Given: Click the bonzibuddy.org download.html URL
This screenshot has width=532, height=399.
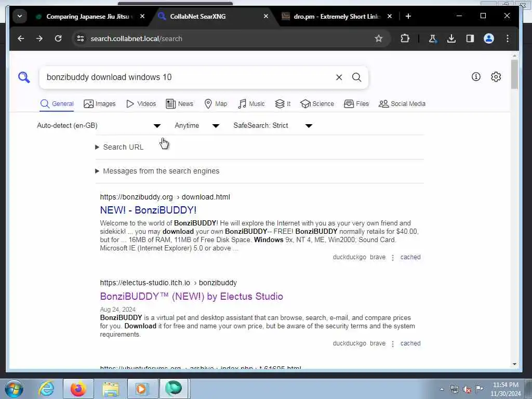Looking at the screenshot, I should [165, 197].
